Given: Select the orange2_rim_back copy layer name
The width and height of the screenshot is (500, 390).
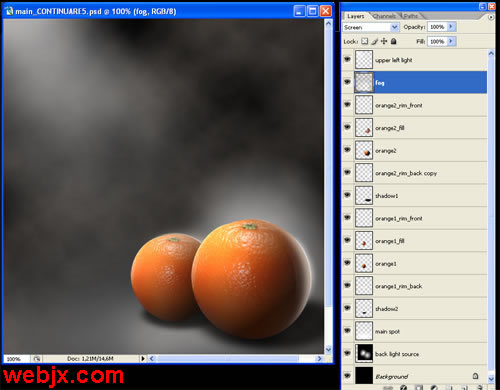Looking at the screenshot, I should click(406, 173).
